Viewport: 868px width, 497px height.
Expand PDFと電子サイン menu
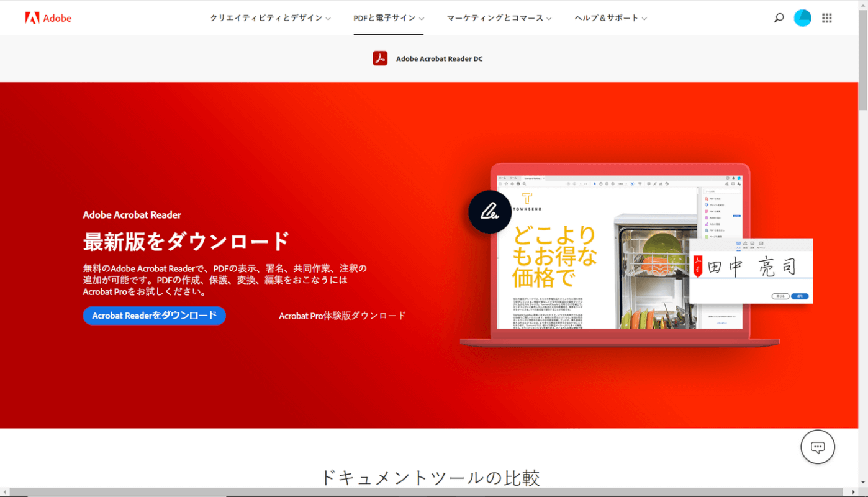tap(389, 18)
